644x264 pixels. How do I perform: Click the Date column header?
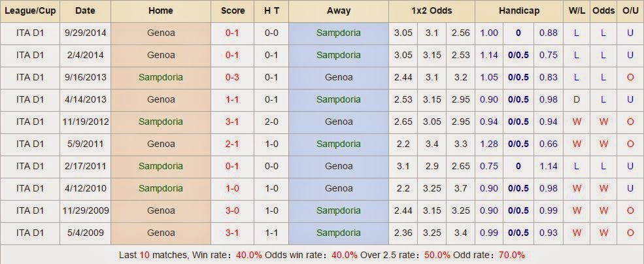(85, 10)
